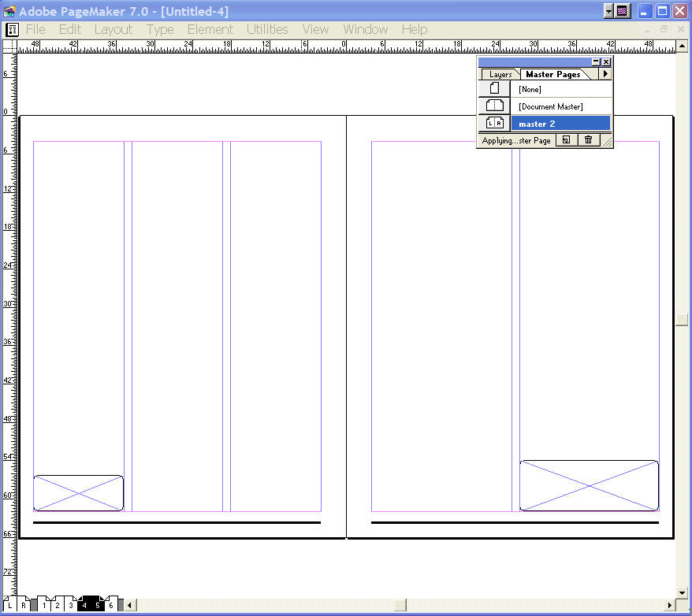Click the horizontal scrollbar left arrow
This screenshot has width=692, height=616.
click(x=129, y=604)
